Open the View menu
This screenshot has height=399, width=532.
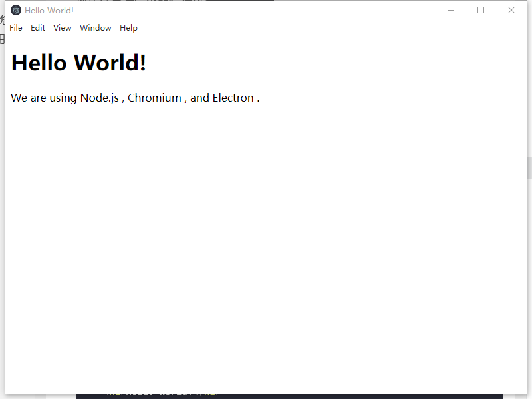click(x=62, y=28)
